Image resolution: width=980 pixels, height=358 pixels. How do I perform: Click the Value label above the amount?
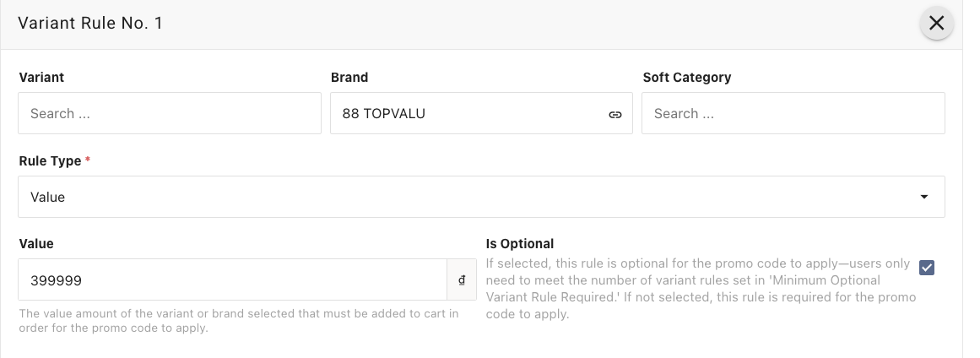click(36, 243)
